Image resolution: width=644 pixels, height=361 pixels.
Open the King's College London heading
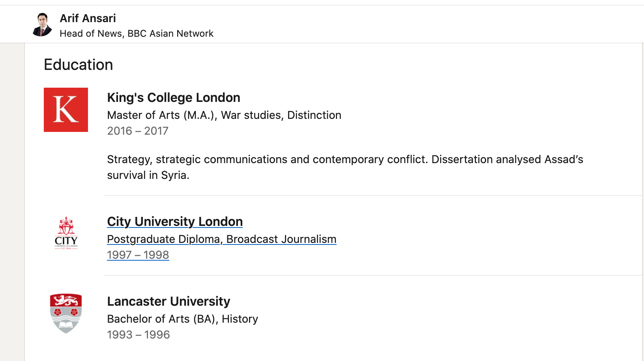coord(174,98)
